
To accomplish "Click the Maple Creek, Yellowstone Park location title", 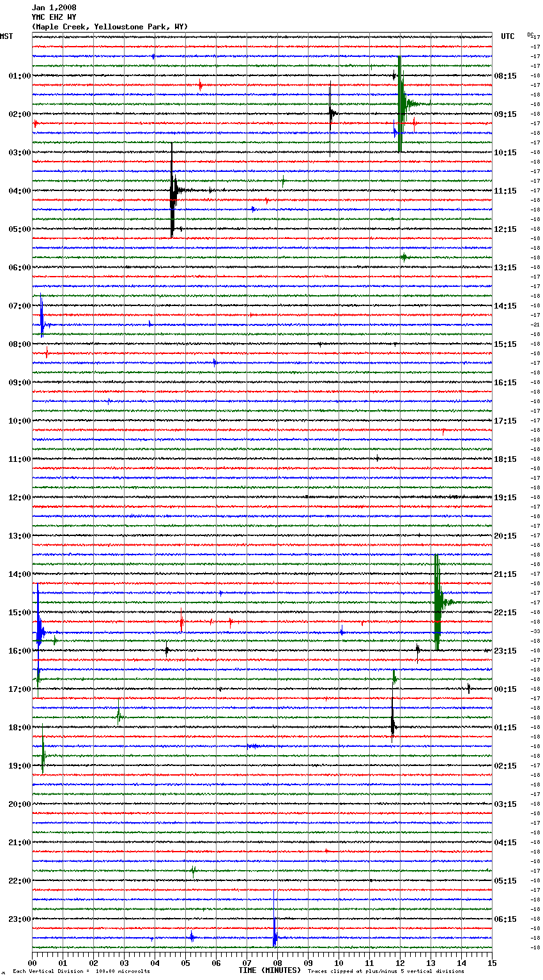I will (x=110, y=27).
